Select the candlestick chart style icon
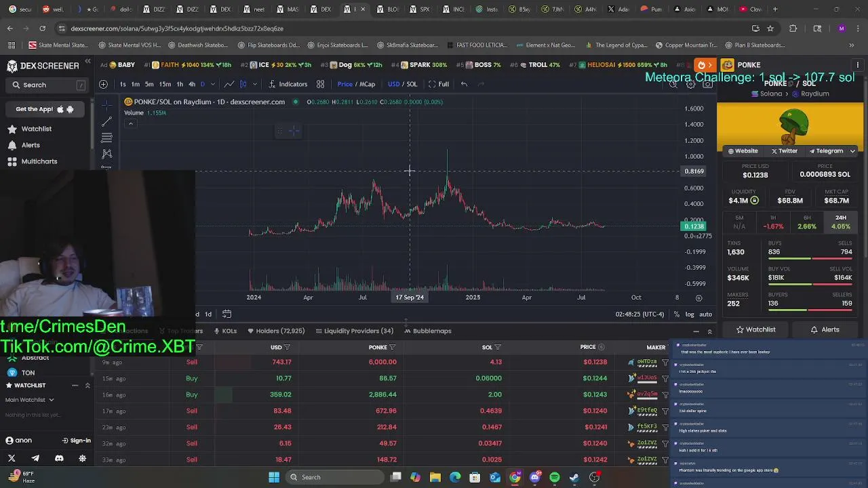The height and width of the screenshot is (488, 868). 243,84
